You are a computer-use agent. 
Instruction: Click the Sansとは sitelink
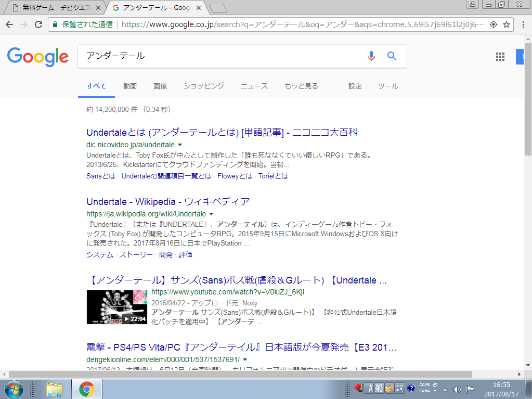point(101,176)
